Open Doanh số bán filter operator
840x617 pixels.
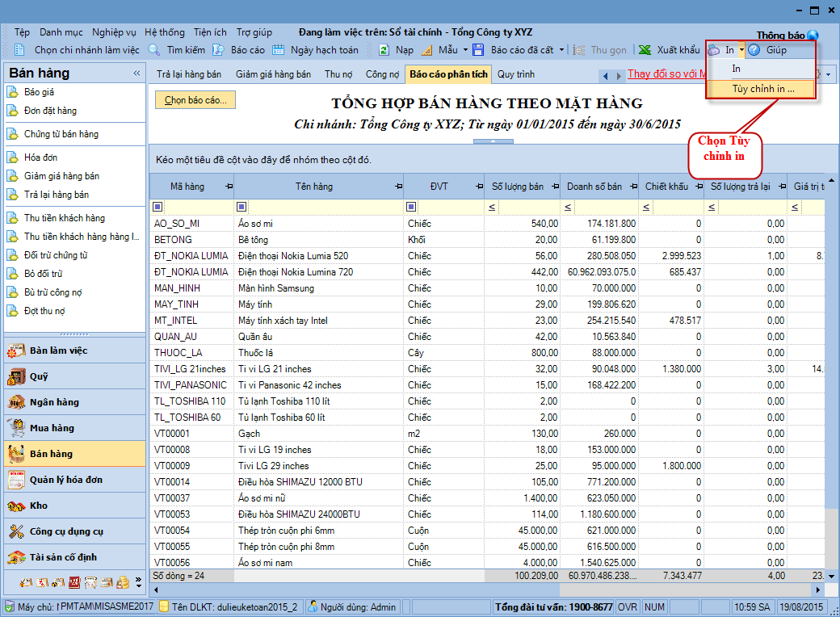(x=568, y=208)
